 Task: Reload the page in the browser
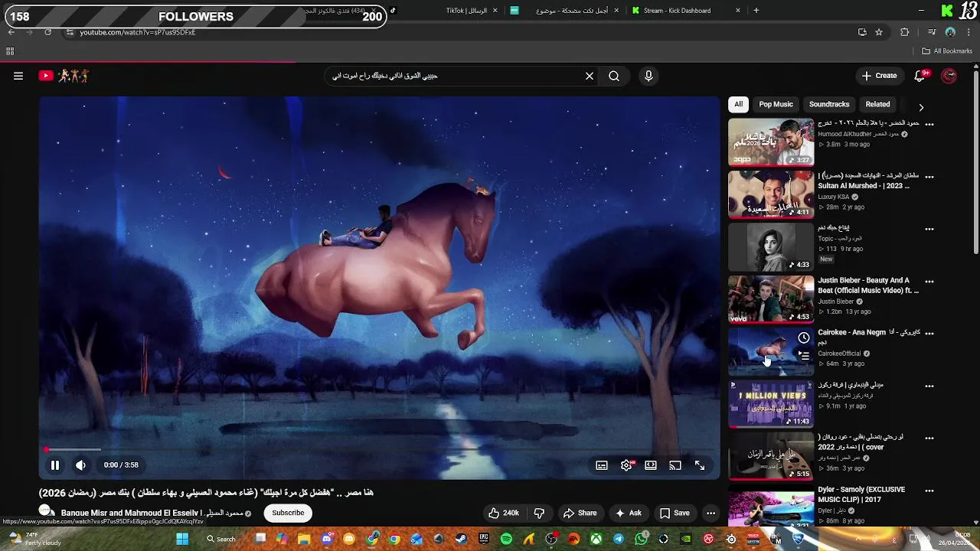(47, 32)
